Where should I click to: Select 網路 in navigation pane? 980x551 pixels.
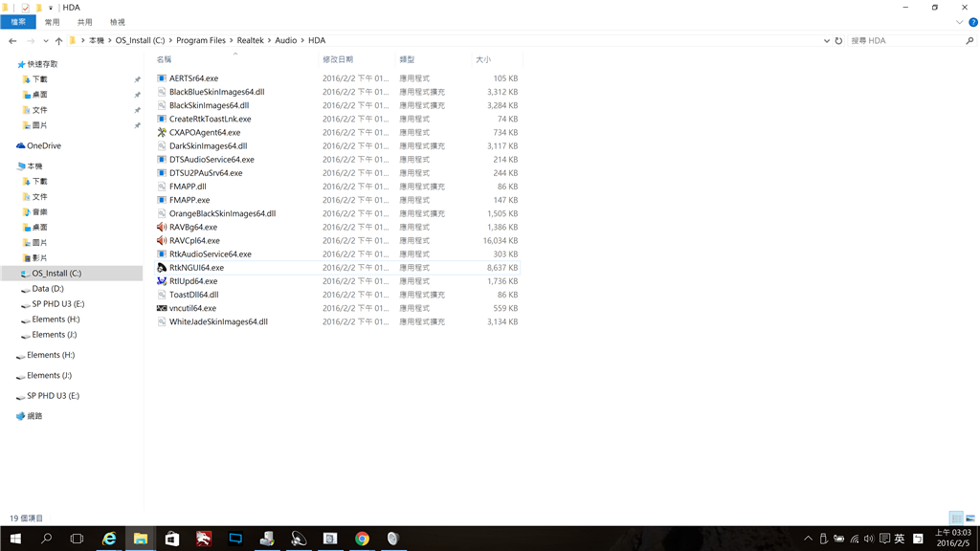pyautogui.click(x=34, y=416)
